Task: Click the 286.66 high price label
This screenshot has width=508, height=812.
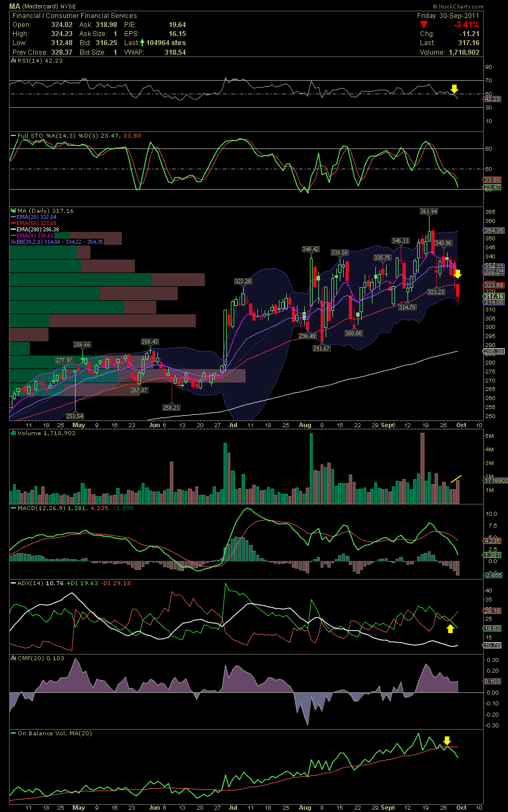Action: coord(82,345)
